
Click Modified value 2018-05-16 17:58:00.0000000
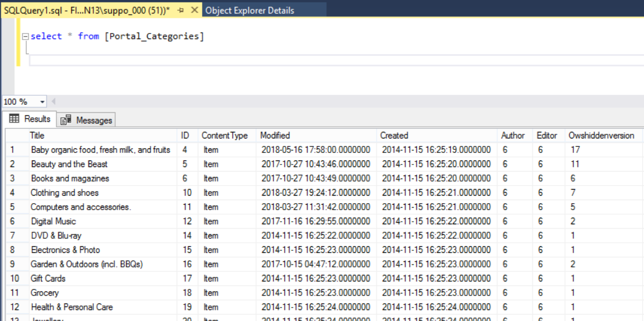(316, 150)
